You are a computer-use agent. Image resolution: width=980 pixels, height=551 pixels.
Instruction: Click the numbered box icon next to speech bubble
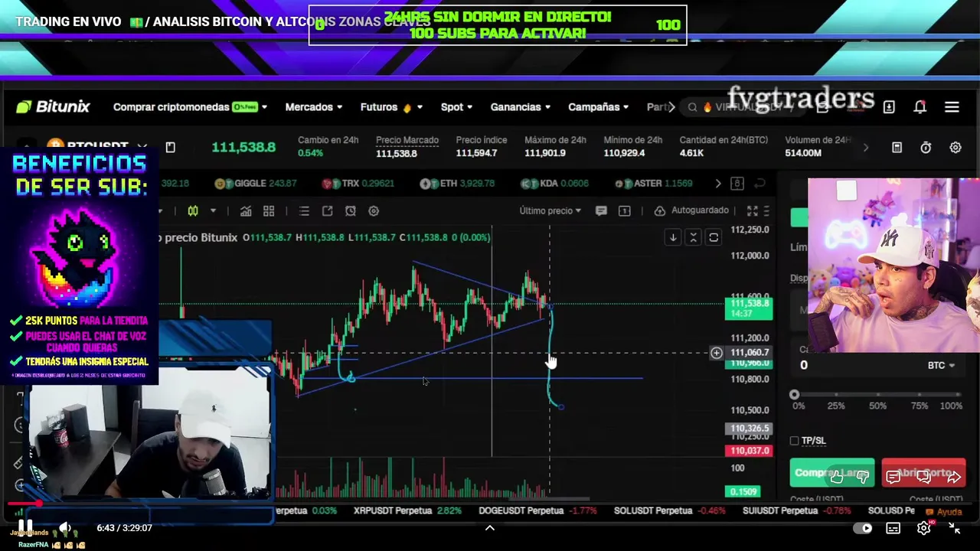[624, 210]
